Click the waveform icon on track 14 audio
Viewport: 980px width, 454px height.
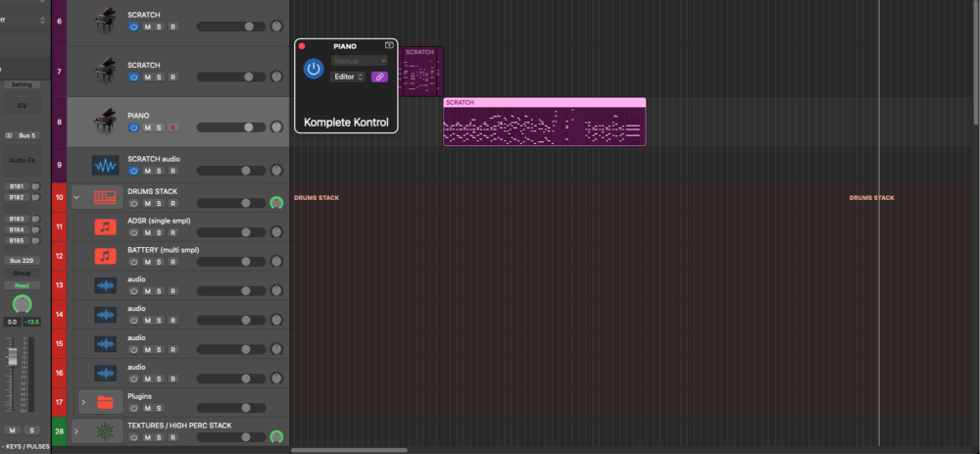point(106,315)
